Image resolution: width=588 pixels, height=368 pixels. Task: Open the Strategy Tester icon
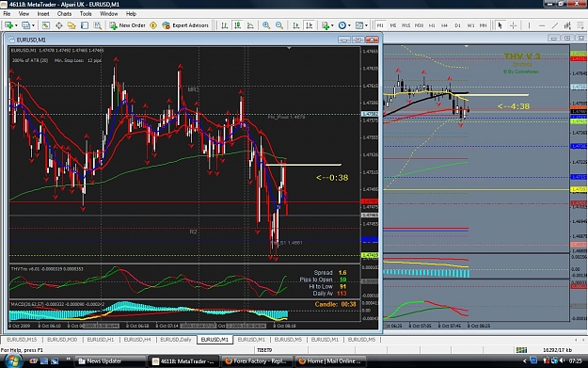[97, 25]
